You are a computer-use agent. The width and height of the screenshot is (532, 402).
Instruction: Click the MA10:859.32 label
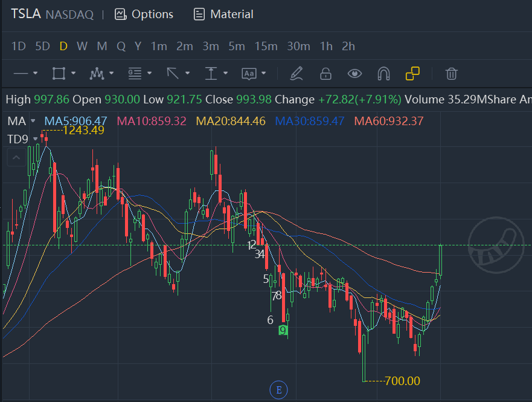pos(152,121)
